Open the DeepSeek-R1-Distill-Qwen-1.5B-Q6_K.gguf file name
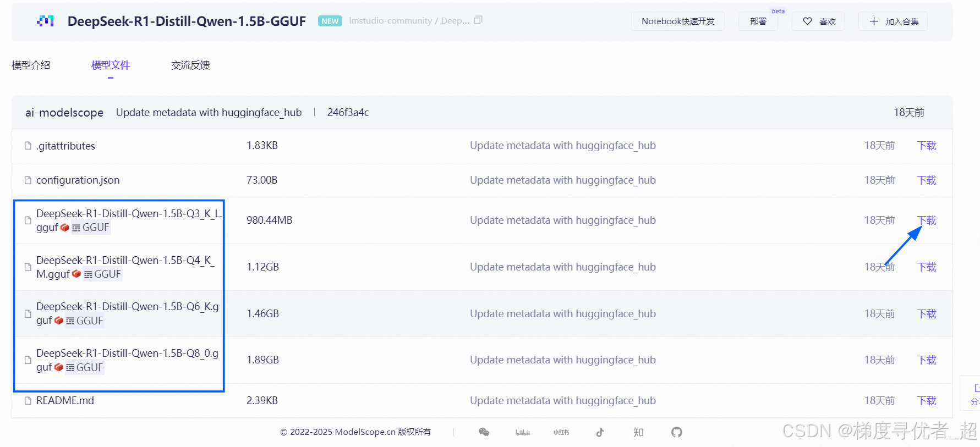The image size is (980, 447). coord(128,313)
